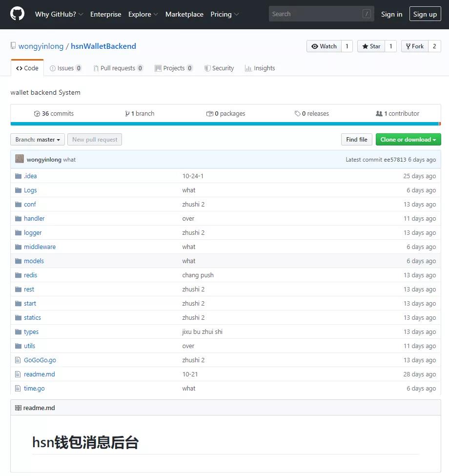Screen dimensions: 449x476
Task: Click the start folder icon
Action: pos(18,304)
